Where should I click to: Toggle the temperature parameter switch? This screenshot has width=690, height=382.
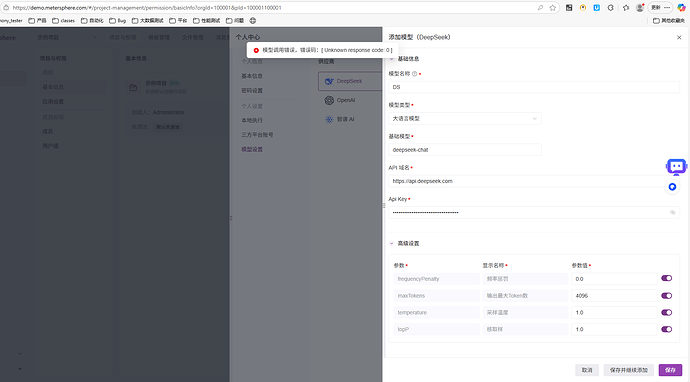pos(667,312)
